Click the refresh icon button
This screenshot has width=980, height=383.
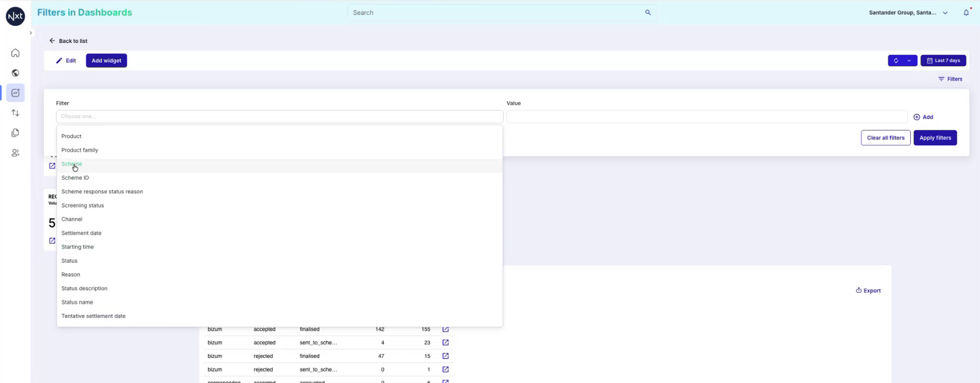click(896, 61)
